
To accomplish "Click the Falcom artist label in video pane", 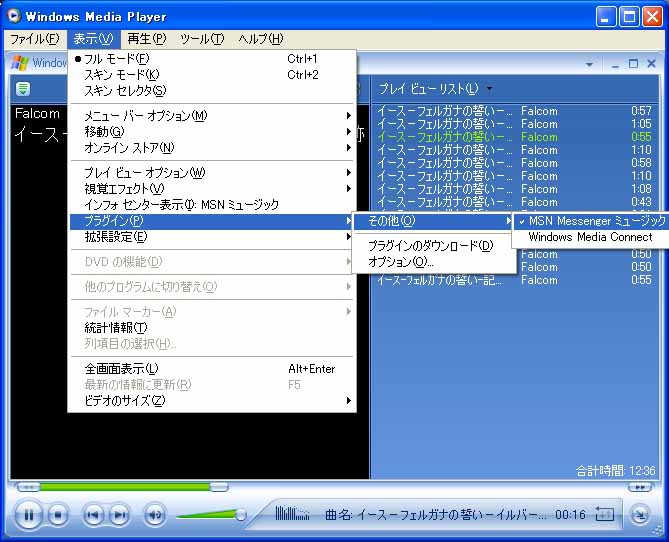I will tap(38, 114).
